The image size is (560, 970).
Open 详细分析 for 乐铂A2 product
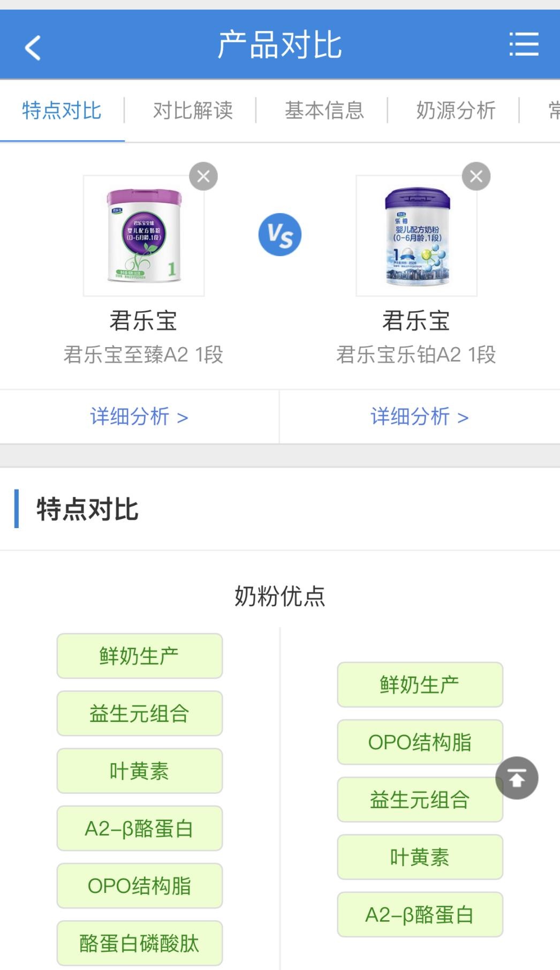tap(420, 417)
